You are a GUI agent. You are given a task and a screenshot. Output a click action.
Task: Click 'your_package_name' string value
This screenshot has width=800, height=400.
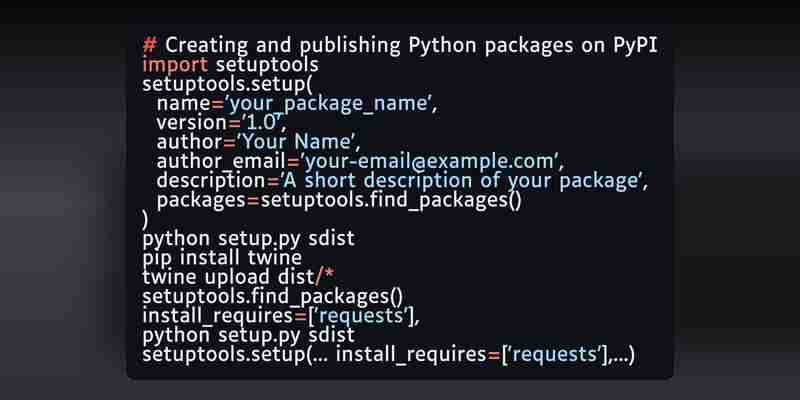329,104
